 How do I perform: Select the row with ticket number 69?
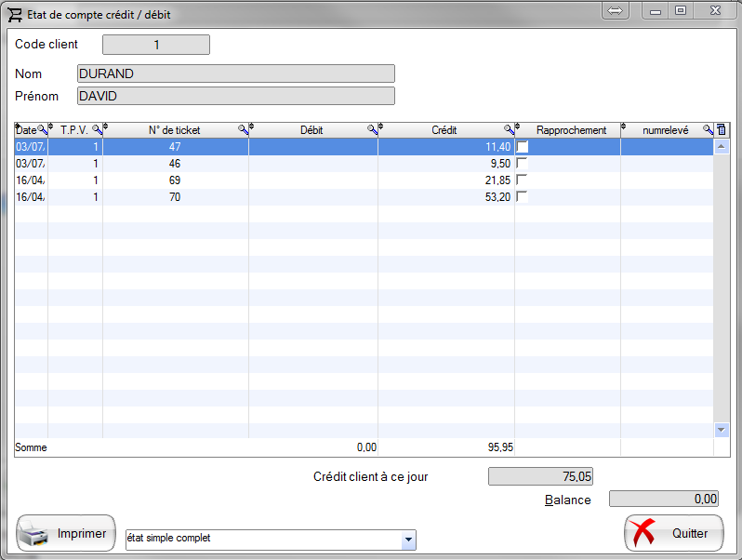tap(175, 180)
